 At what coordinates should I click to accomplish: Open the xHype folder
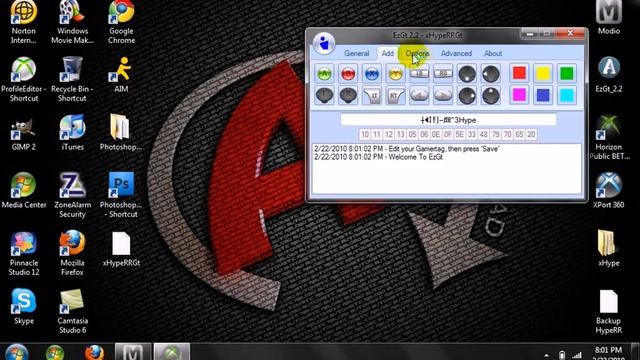click(609, 248)
